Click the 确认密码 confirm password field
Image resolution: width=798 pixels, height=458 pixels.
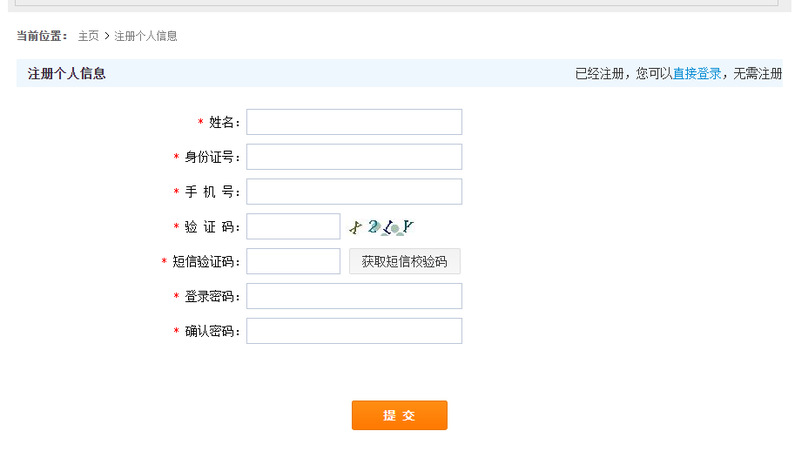click(x=354, y=331)
